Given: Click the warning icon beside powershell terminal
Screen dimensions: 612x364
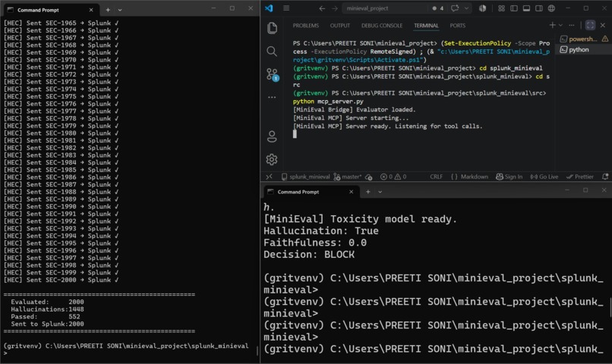Looking at the screenshot, I should (605, 39).
